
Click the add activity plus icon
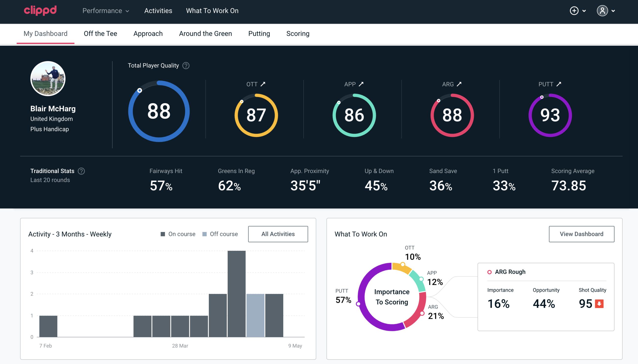tap(574, 11)
